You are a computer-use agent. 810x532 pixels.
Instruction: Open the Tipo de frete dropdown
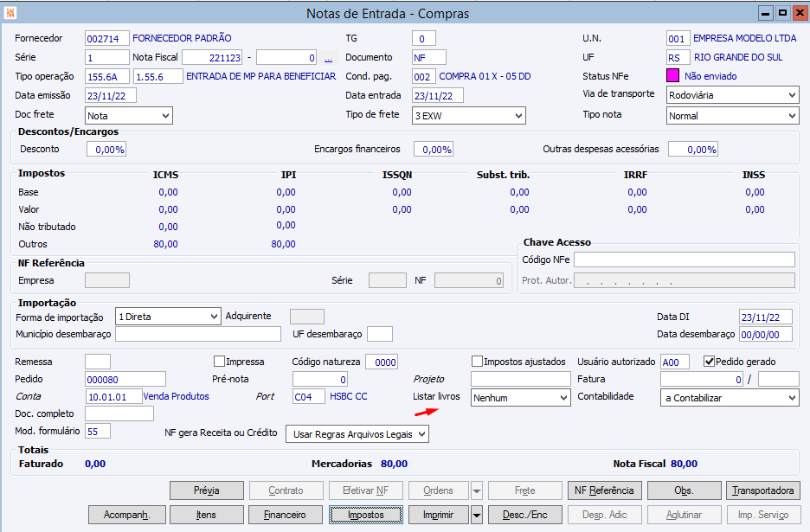[468, 115]
